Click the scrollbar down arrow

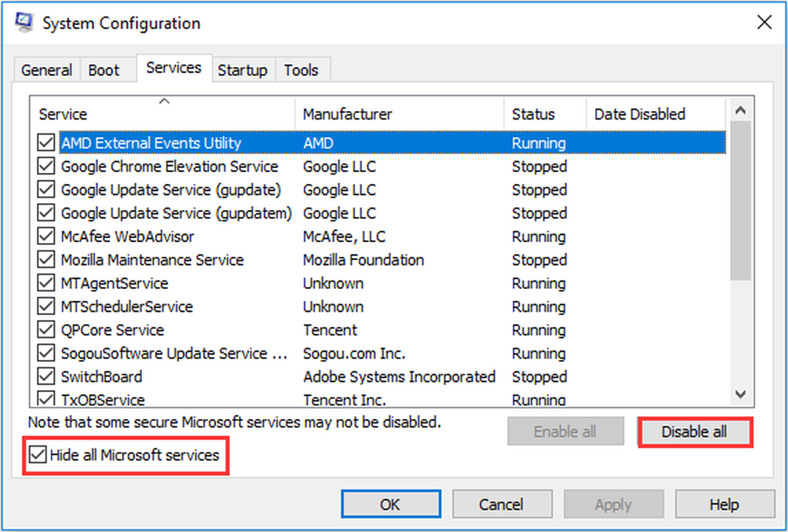pyautogui.click(x=741, y=394)
